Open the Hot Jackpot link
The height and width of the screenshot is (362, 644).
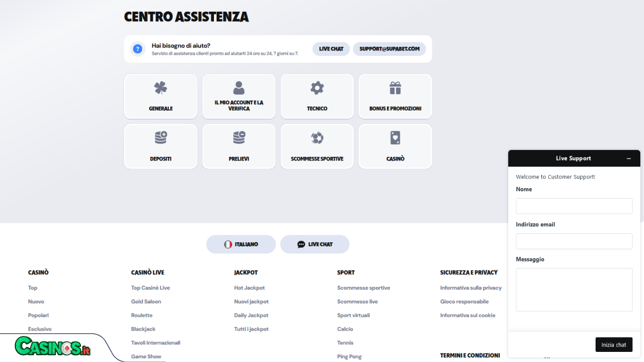coord(249,288)
